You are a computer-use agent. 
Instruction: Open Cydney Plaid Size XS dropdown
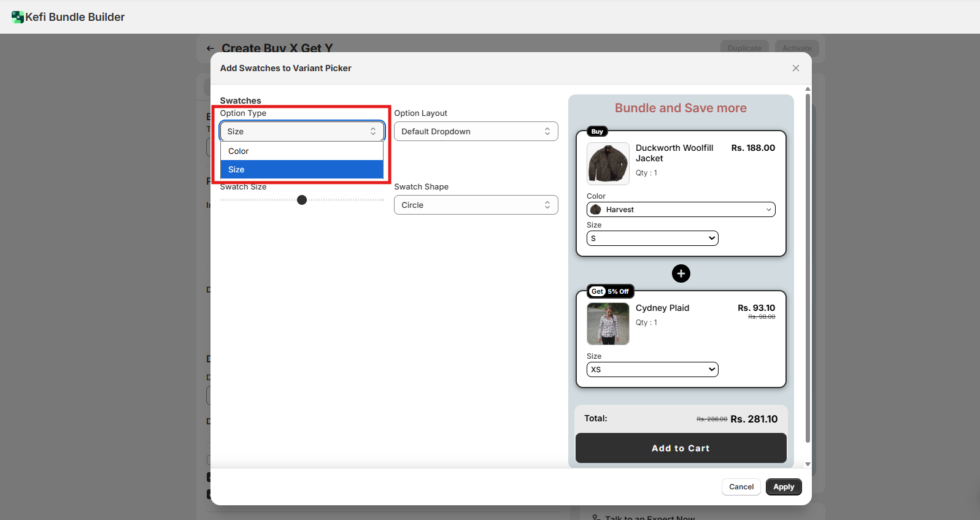click(652, 370)
